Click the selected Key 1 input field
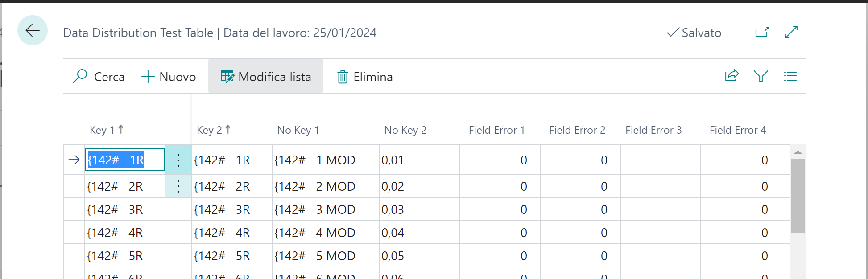Screen dimensions: 868x279 point(125,160)
